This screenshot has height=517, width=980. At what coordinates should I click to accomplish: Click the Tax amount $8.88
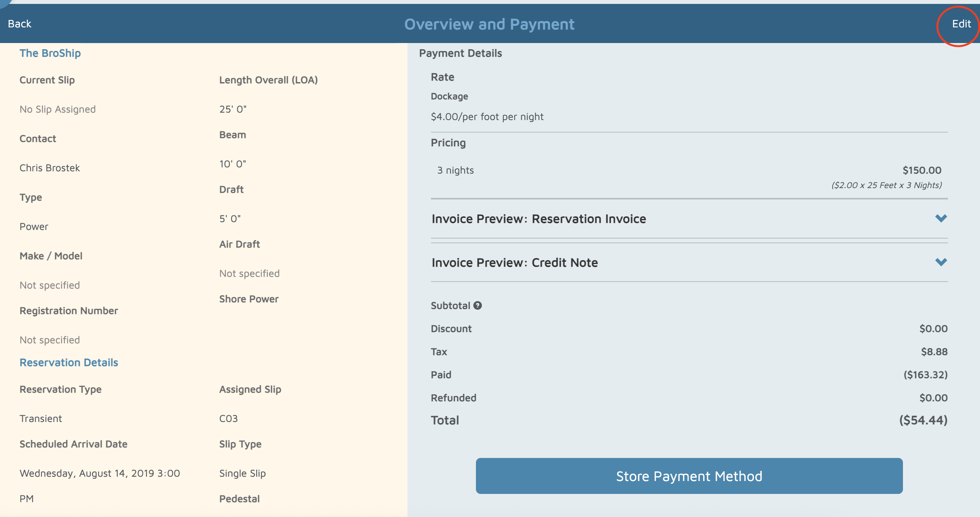pyautogui.click(x=934, y=352)
